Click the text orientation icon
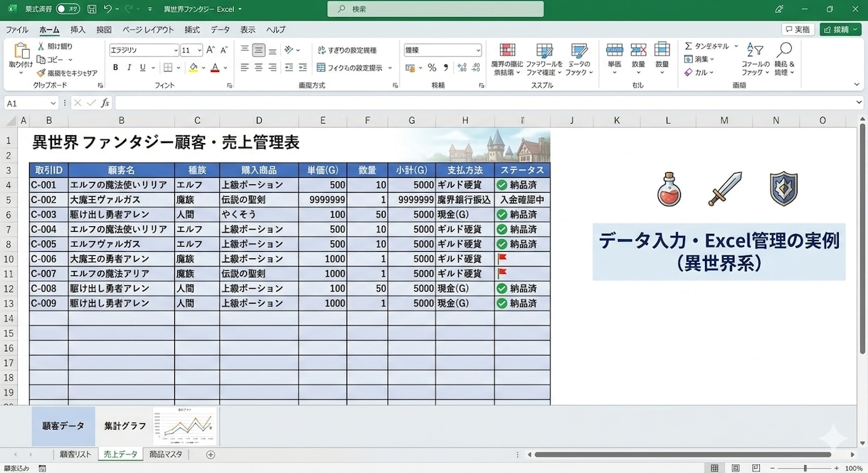This screenshot has width=868, height=473. click(x=290, y=51)
